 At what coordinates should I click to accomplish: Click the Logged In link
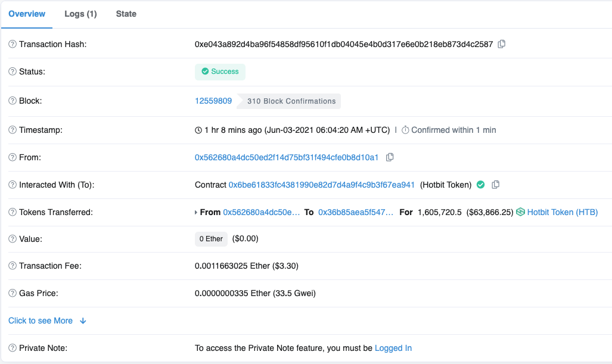[393, 349]
